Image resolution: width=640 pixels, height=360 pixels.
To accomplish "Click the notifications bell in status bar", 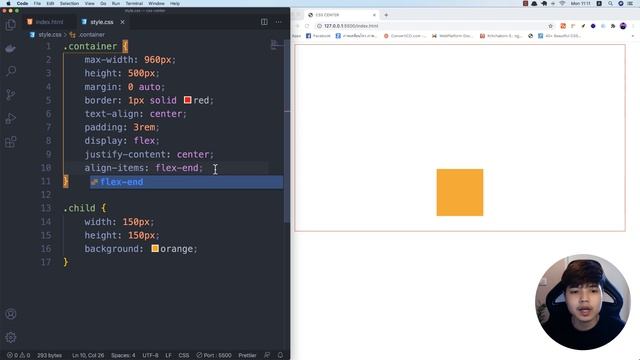I will 280,355.
